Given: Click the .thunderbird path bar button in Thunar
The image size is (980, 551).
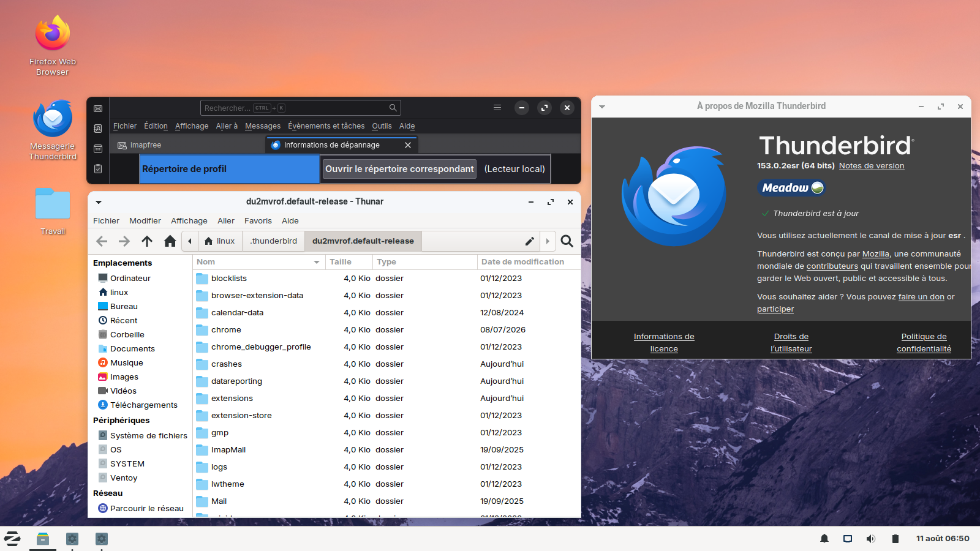Looking at the screenshot, I should coord(273,241).
